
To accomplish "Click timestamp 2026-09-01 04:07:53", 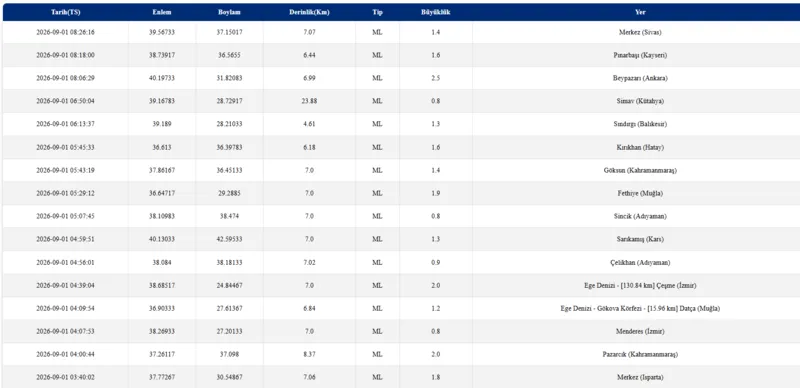I will click(x=65, y=331).
